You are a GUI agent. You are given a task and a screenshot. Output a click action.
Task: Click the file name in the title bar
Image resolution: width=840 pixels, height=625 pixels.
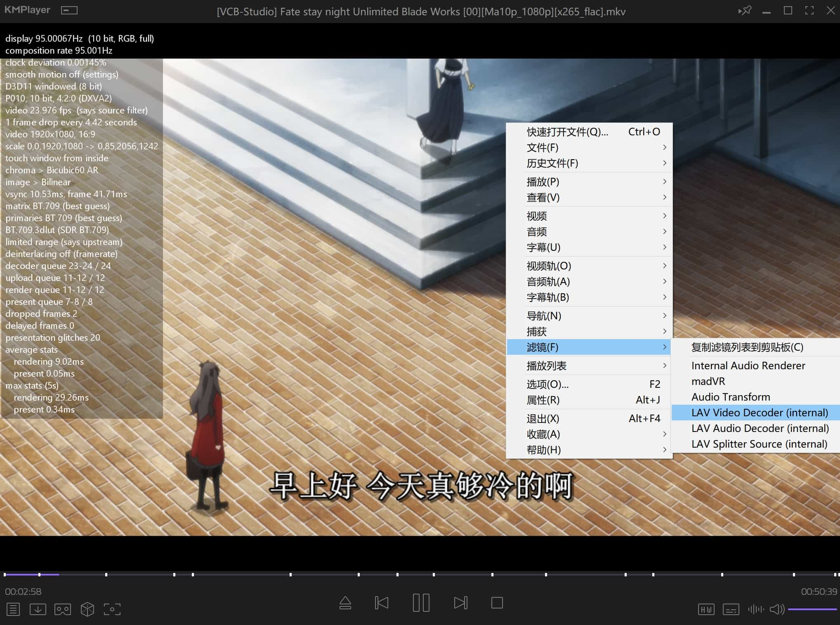pos(421,12)
